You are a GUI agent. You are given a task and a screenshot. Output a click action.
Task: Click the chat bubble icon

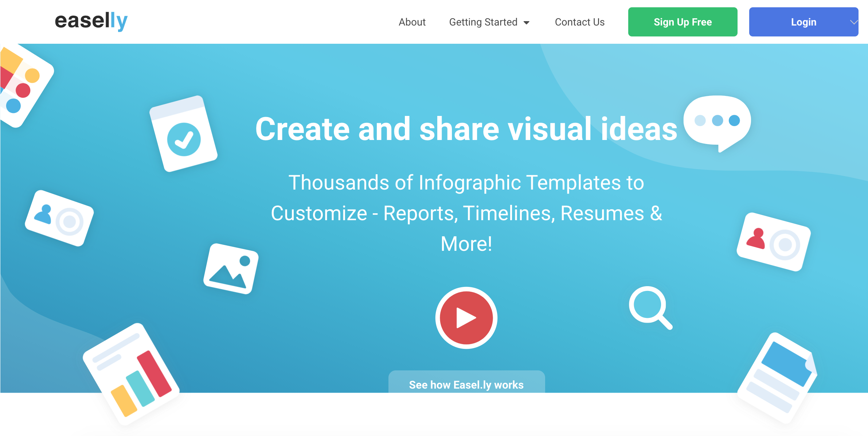[717, 123]
